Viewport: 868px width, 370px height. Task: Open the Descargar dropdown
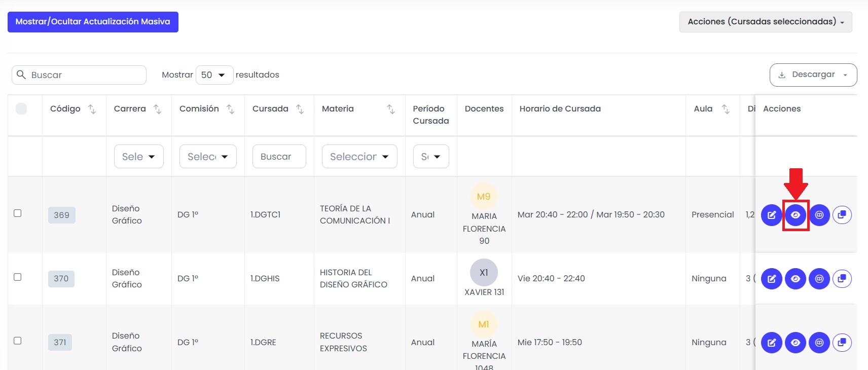tap(813, 75)
